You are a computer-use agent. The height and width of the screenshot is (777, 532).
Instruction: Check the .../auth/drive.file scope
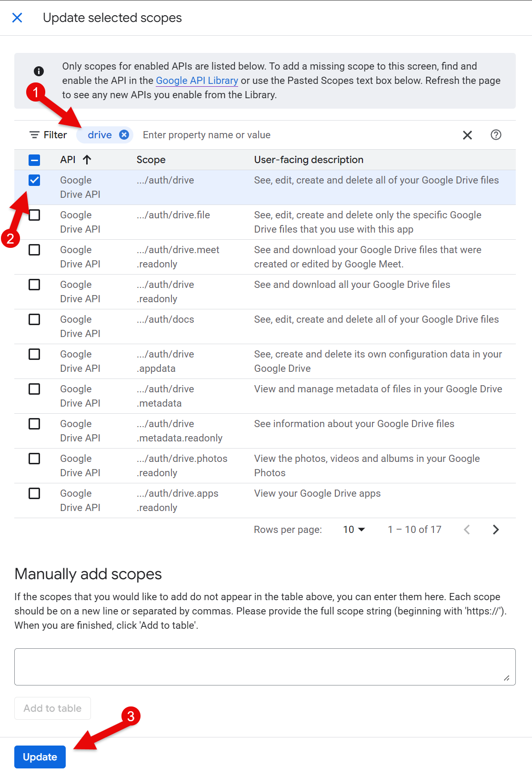pos(34,215)
